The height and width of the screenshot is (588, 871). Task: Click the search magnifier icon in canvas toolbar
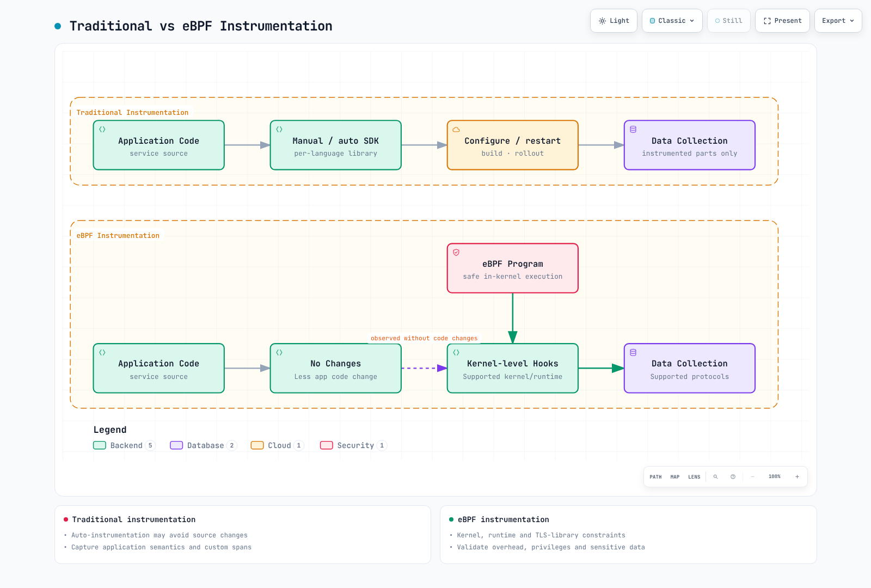tap(716, 477)
